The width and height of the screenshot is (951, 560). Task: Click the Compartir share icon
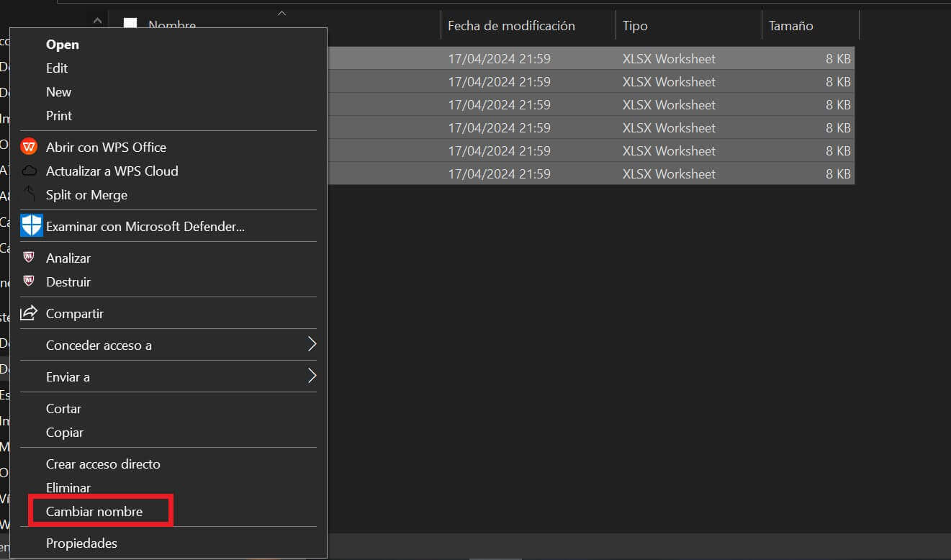pyautogui.click(x=29, y=314)
